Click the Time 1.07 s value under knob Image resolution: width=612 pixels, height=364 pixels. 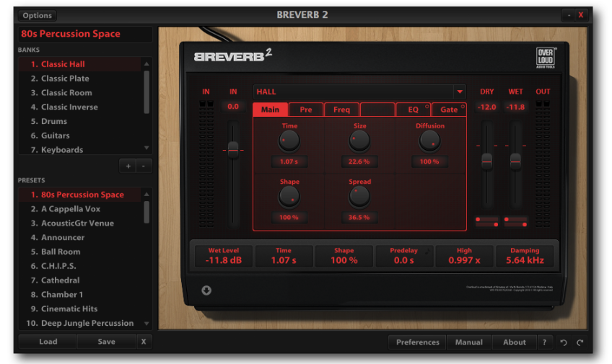click(x=289, y=161)
